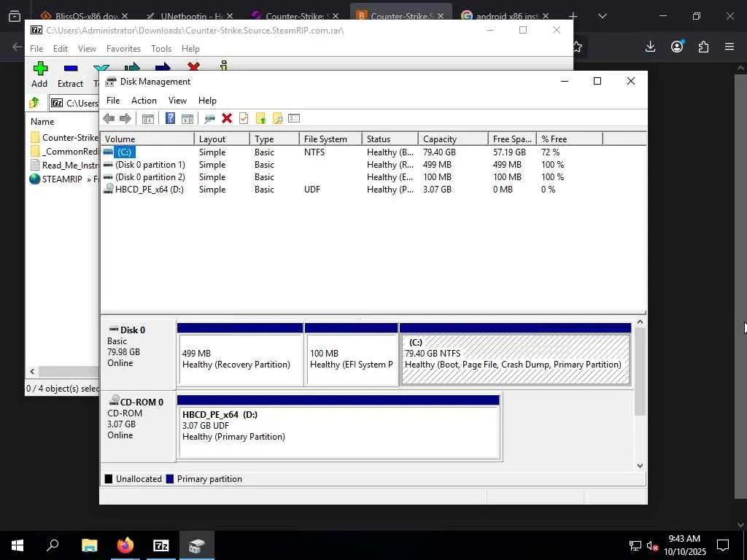747x560 pixels.
Task: Sort by the File System column header
Action: coord(330,139)
